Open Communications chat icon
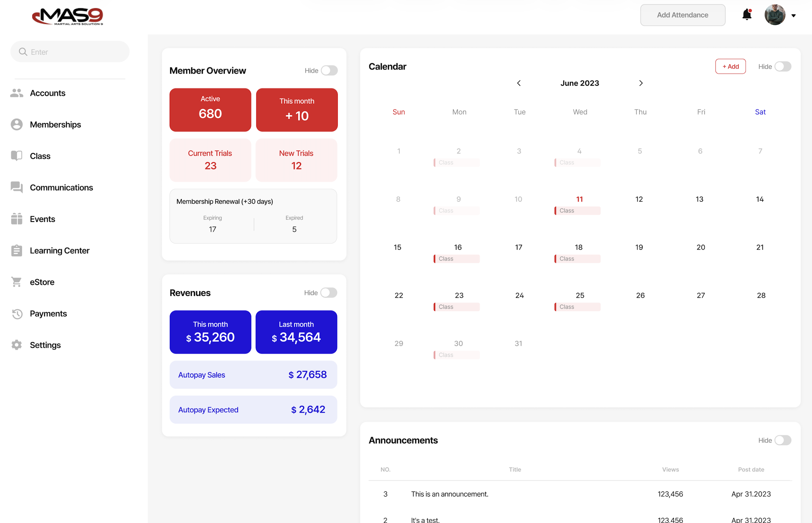Screen dimensions: 812x523 pos(16,187)
